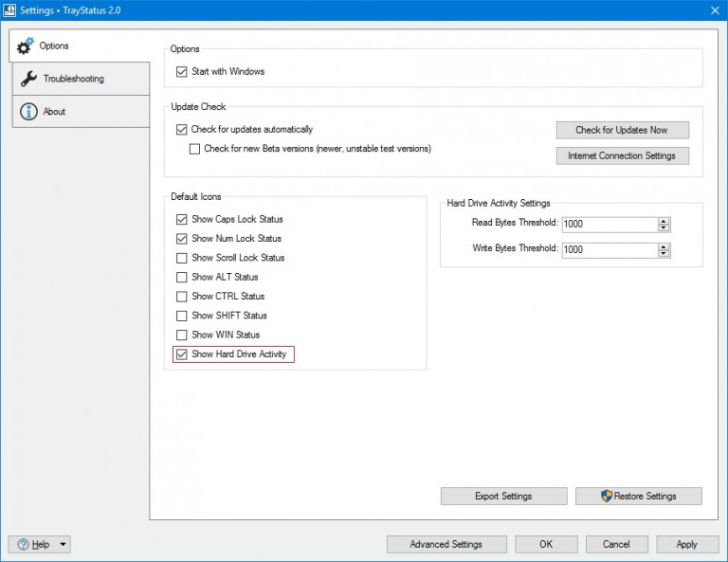728x562 pixels.
Task: Click the TrayStatus title bar app icon
Action: pos(9,9)
